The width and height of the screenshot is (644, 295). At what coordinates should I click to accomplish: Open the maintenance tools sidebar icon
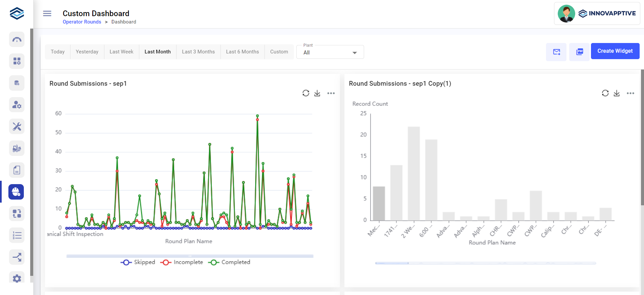point(17,126)
